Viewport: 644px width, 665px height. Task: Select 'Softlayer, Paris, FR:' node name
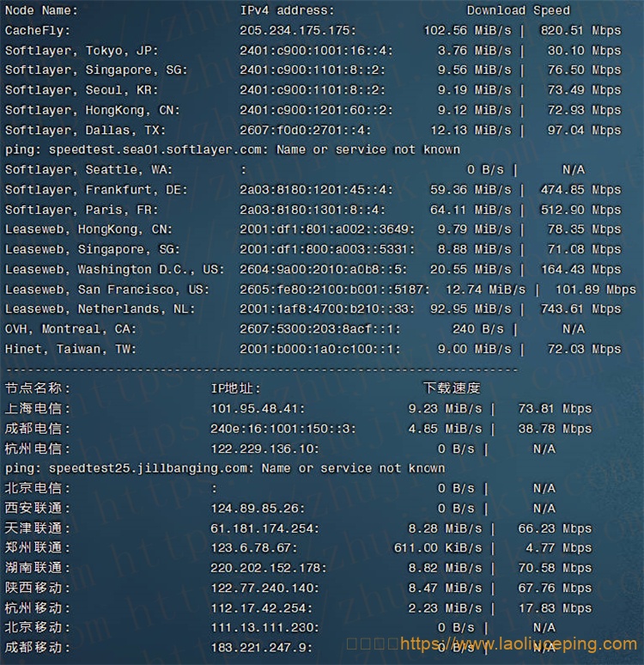(x=82, y=210)
